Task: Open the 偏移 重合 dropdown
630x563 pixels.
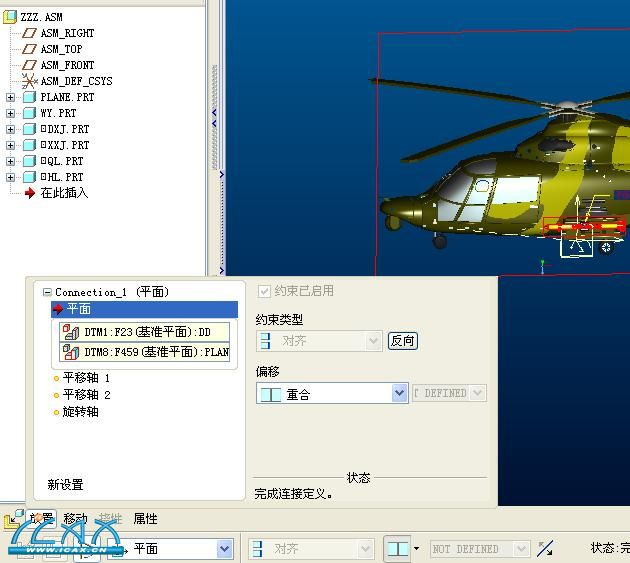Action: 400,394
